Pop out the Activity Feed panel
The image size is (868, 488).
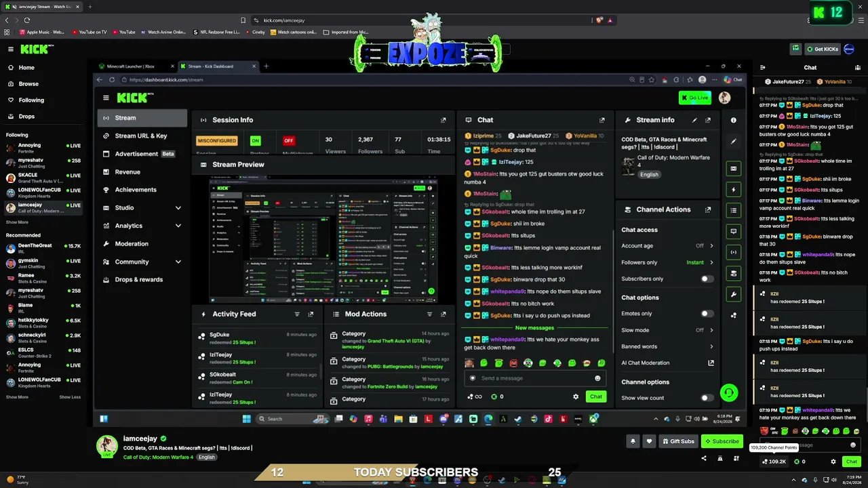pos(311,314)
